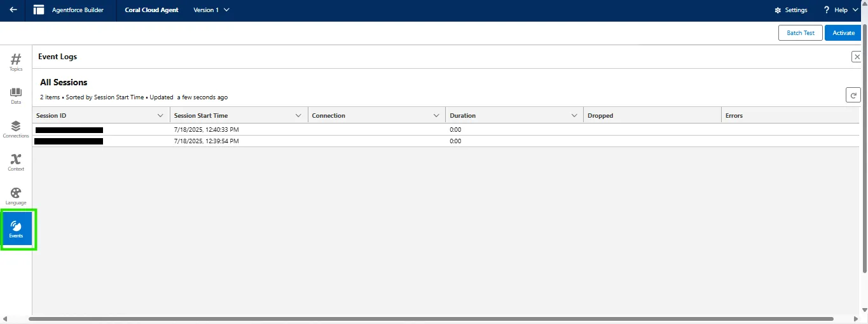Open Session ID column sort menu

tap(160, 116)
